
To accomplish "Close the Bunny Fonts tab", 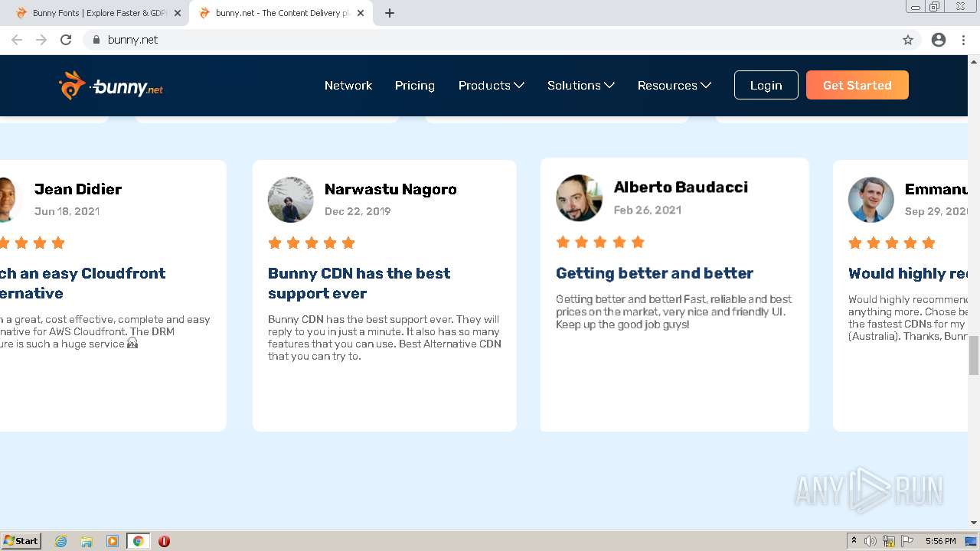I will pos(178,13).
